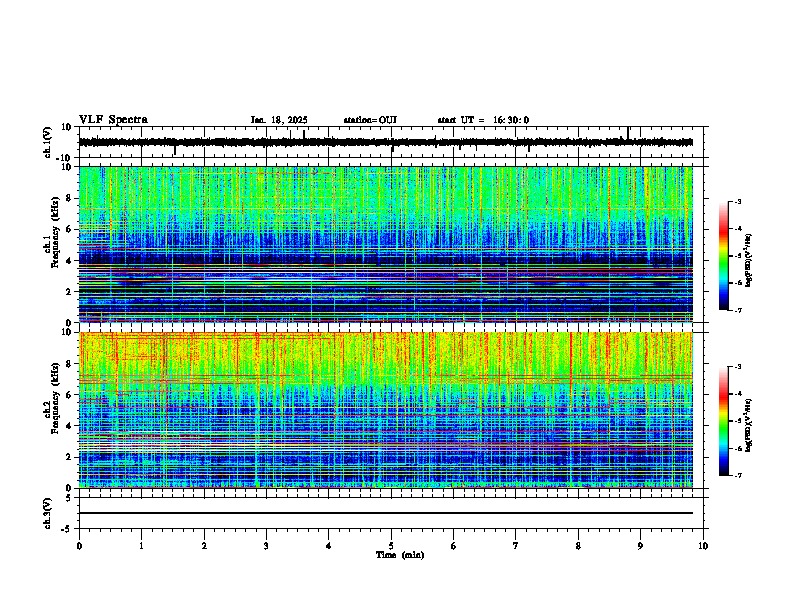Click time axis tick label '6'
This screenshot has height=612, width=792.
(454, 546)
